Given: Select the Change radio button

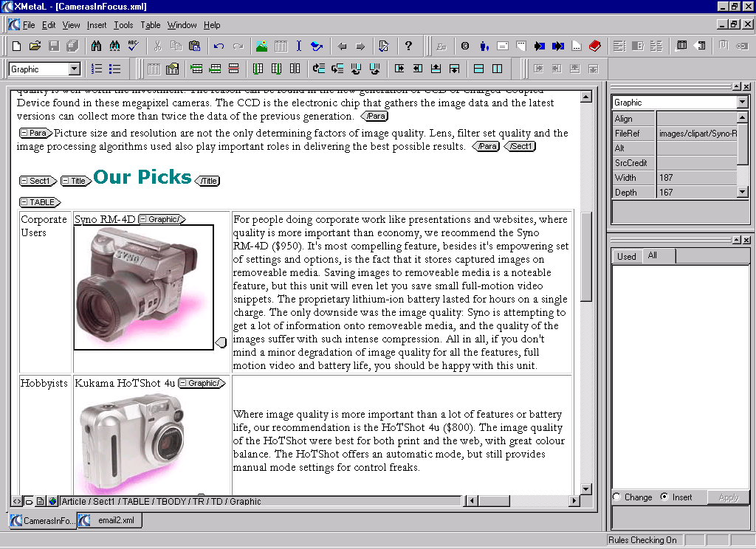Looking at the screenshot, I should click(x=616, y=497).
